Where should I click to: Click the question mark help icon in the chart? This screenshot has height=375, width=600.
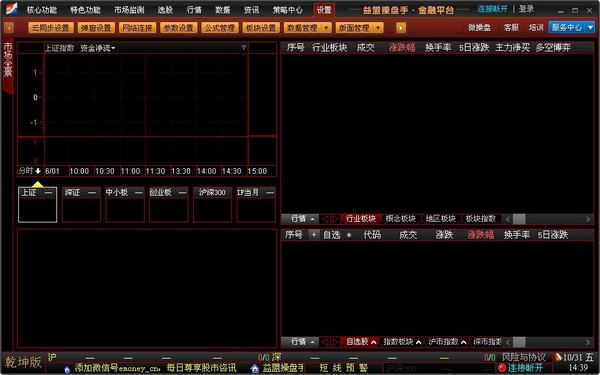(243, 48)
